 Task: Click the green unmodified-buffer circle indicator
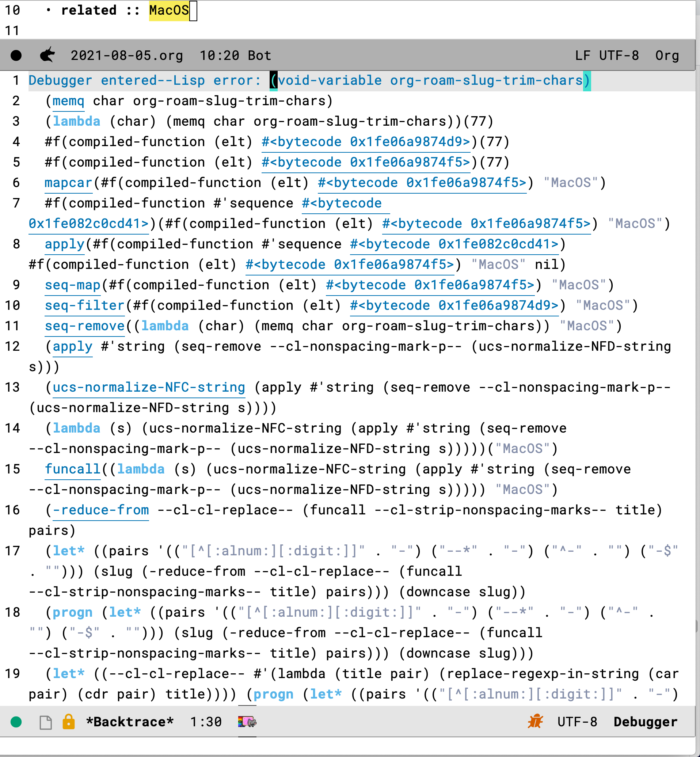tap(16, 722)
